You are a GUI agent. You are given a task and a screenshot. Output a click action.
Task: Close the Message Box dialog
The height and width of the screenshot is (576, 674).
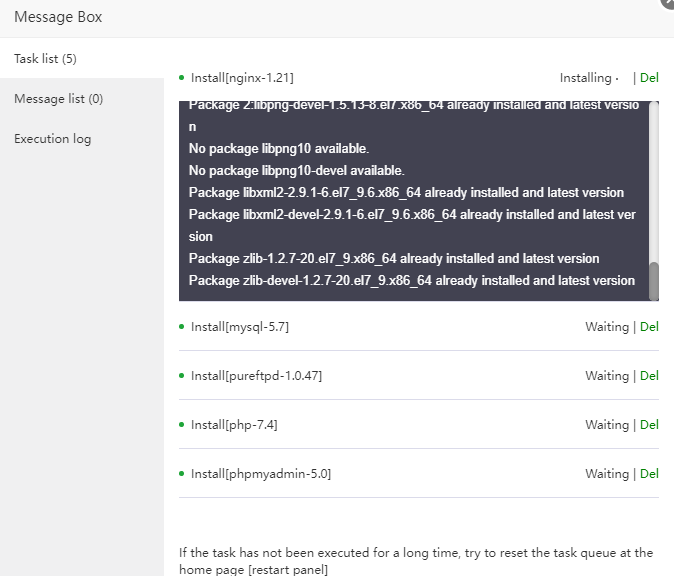coord(668,2)
